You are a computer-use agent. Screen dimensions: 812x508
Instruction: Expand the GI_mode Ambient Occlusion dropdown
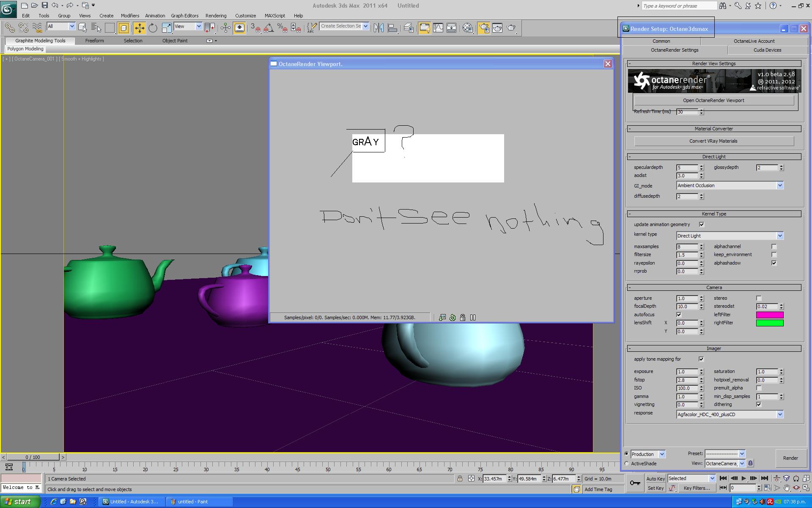coord(779,185)
